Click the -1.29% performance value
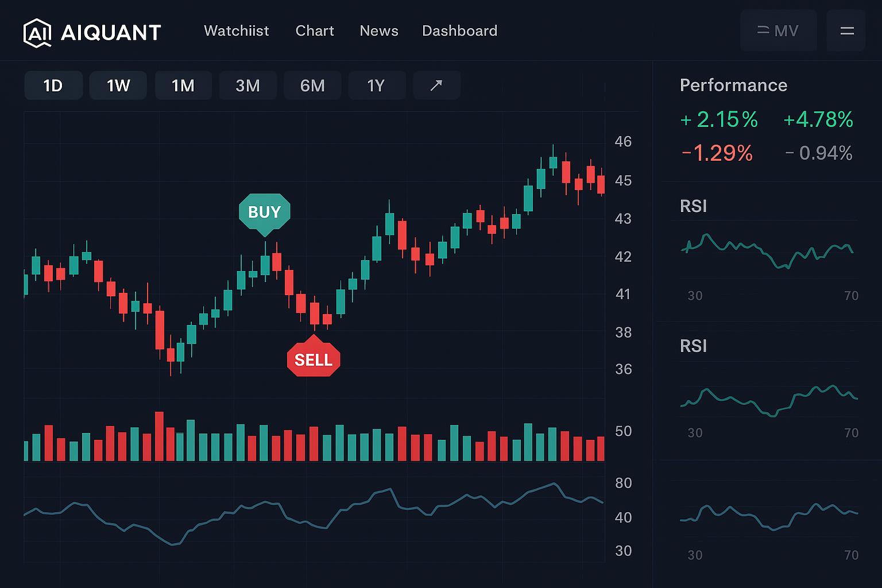Screen dimensions: 882x588 [717, 153]
